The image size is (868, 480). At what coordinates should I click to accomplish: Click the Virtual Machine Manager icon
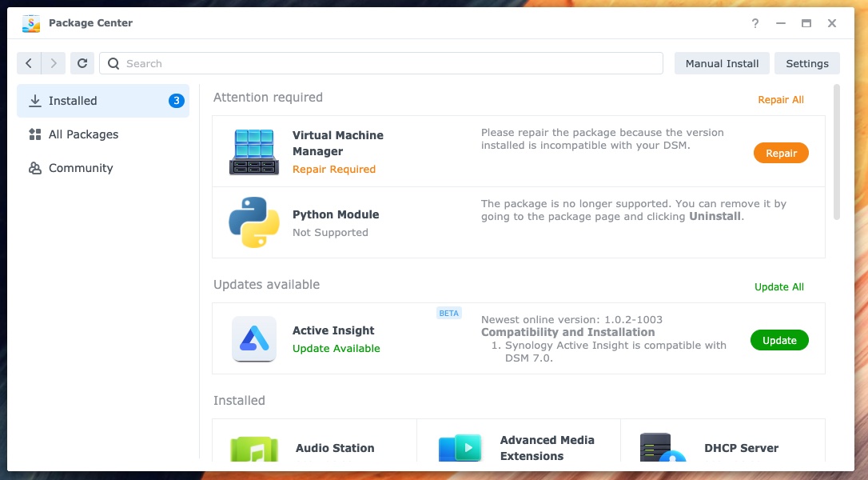[x=254, y=151]
